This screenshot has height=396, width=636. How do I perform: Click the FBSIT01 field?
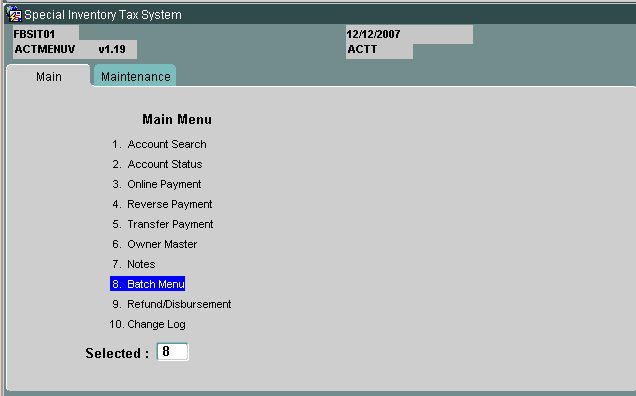tap(46, 33)
